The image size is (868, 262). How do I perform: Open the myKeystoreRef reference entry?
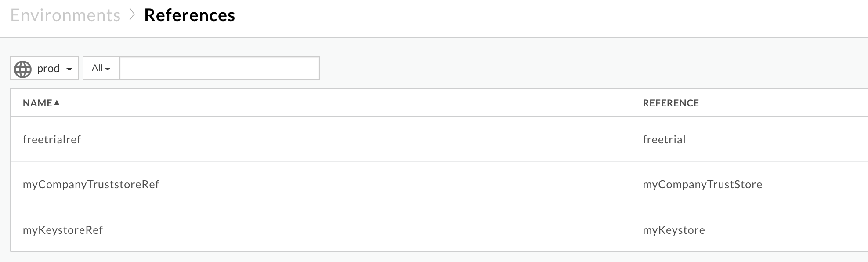63,230
